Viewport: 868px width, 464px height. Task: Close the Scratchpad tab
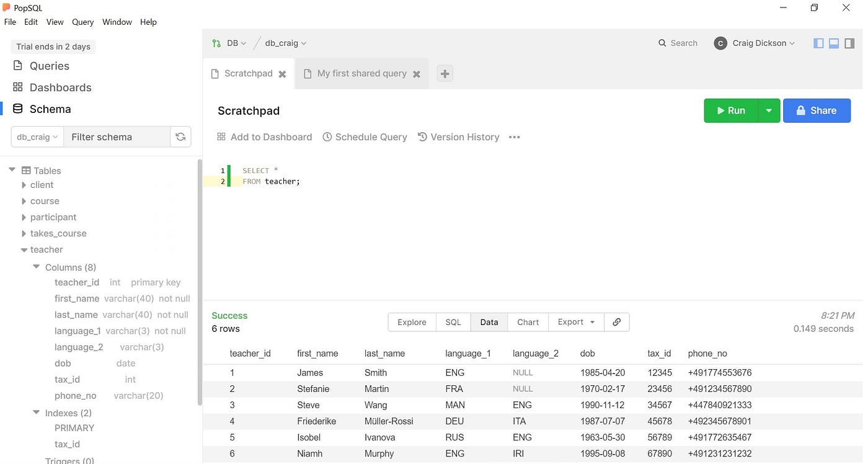(x=282, y=74)
